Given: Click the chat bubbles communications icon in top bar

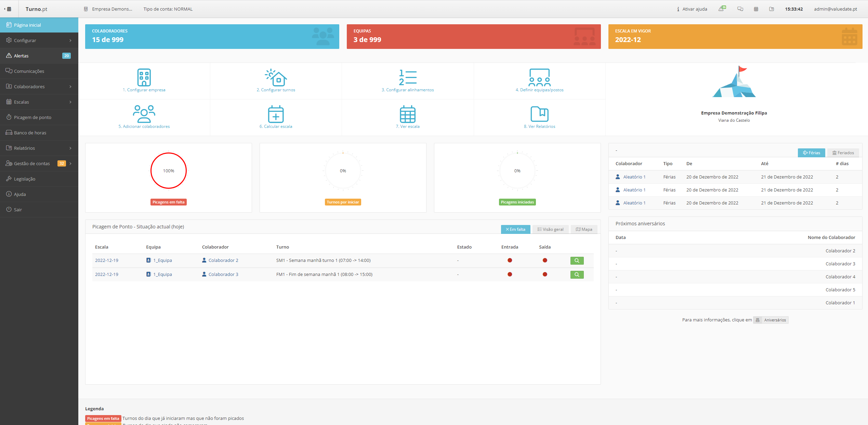Looking at the screenshot, I should (x=740, y=9).
